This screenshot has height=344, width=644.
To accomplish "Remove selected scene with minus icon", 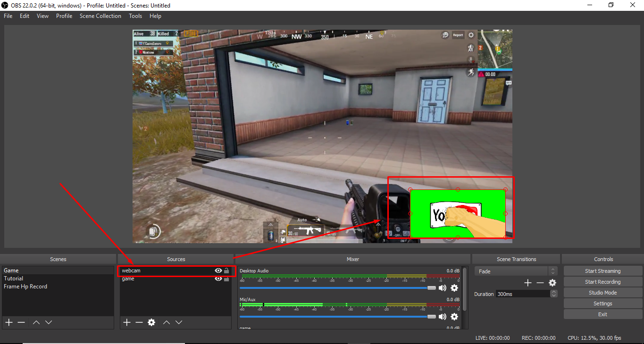I will [x=21, y=322].
